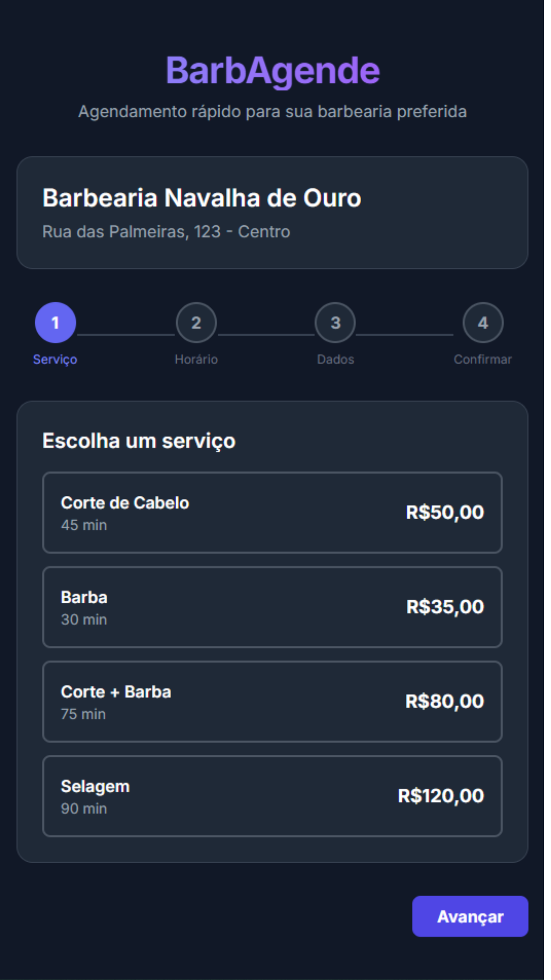Choose the Corte de Cabelo service
Screen dimensions: 551x980
(272, 512)
